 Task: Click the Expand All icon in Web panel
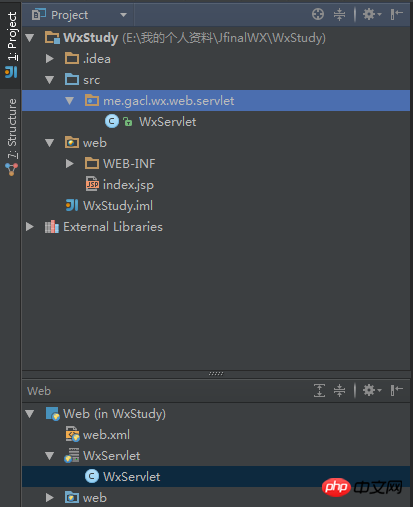point(319,390)
